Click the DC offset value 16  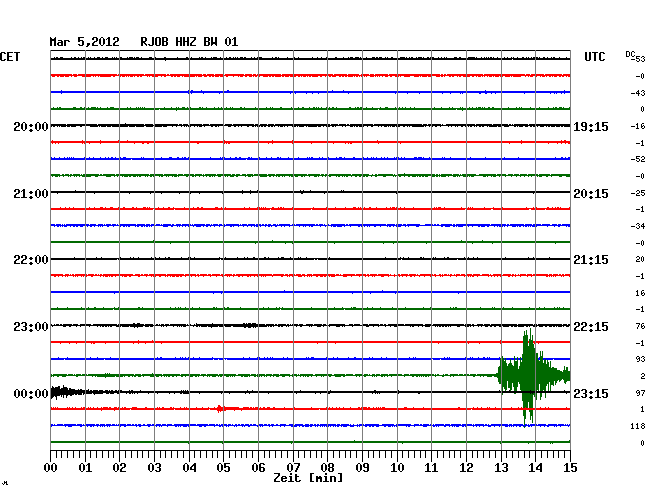(640, 293)
